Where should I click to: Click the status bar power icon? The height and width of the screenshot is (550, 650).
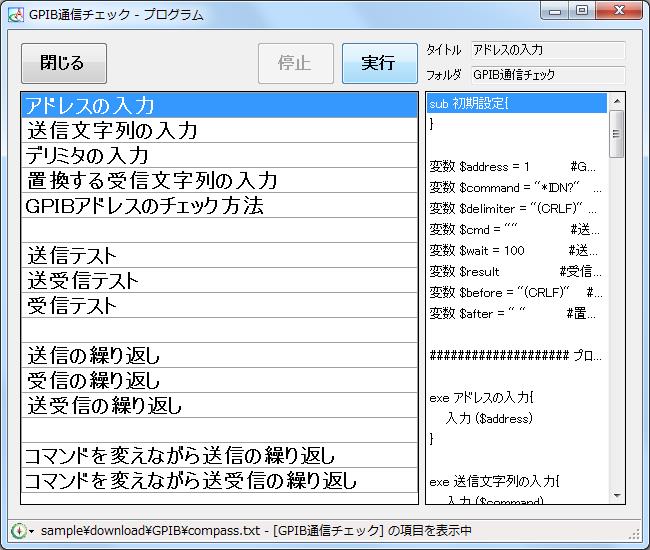click(17, 531)
